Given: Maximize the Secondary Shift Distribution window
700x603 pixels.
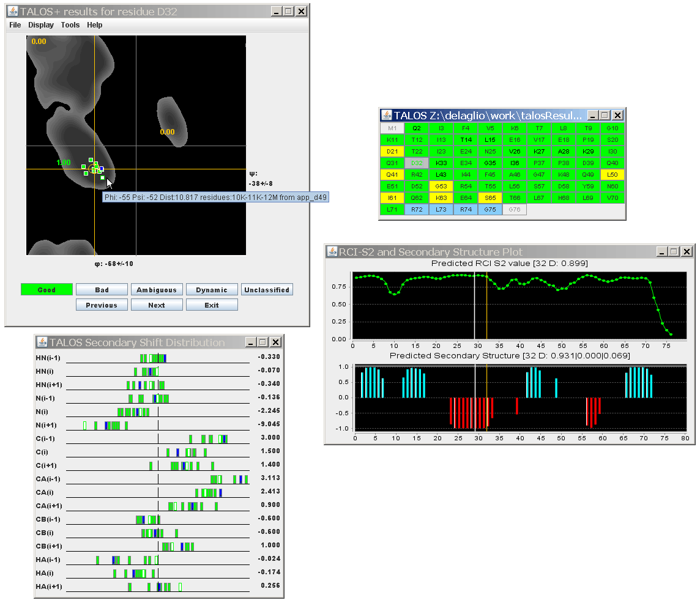Looking at the screenshot, I should pos(263,342).
